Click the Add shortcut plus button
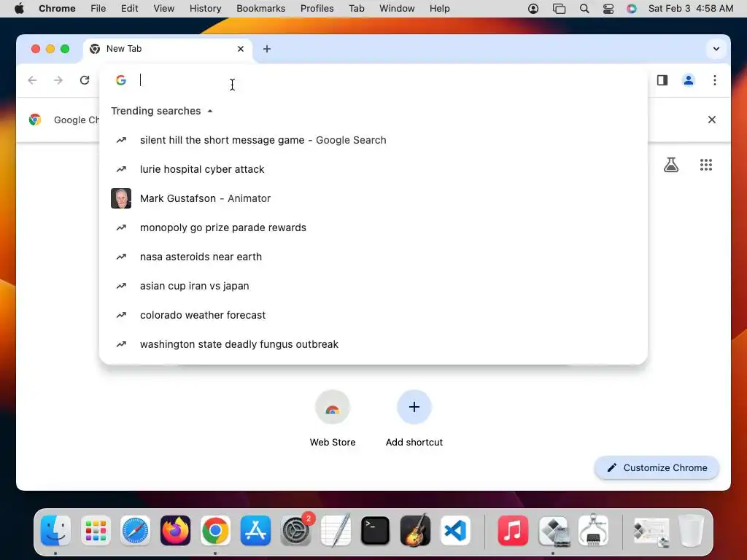 (414, 407)
